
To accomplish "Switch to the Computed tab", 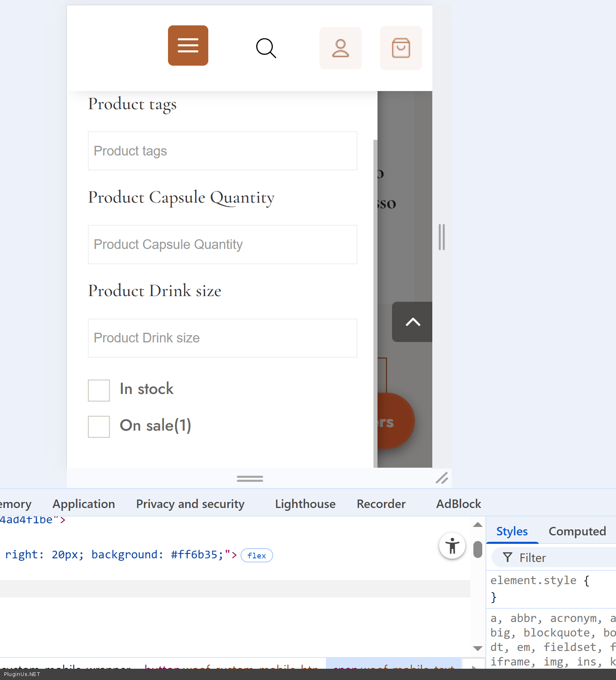I will 577,531.
